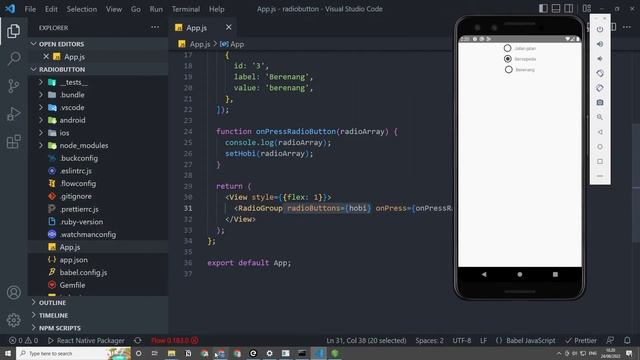Take emulator screenshot with camera icon
The width and height of the screenshot is (640, 360).
pos(600,102)
